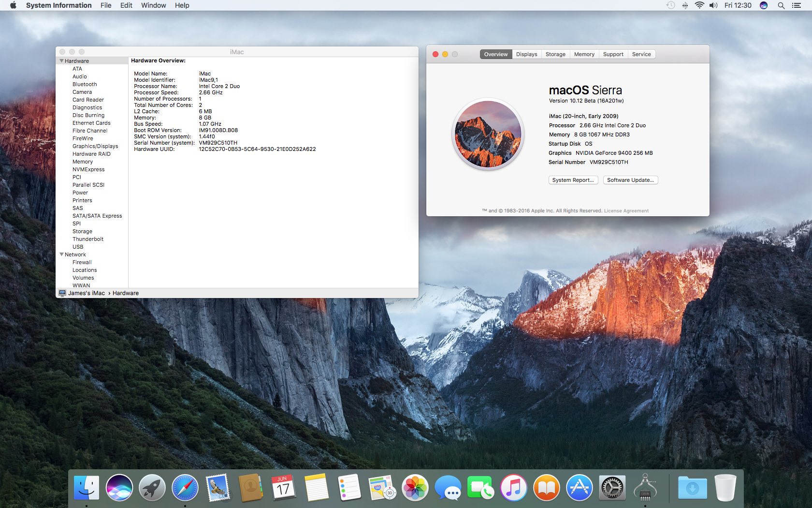The image size is (812, 508).
Task: Switch to the Support tab
Action: click(x=613, y=54)
